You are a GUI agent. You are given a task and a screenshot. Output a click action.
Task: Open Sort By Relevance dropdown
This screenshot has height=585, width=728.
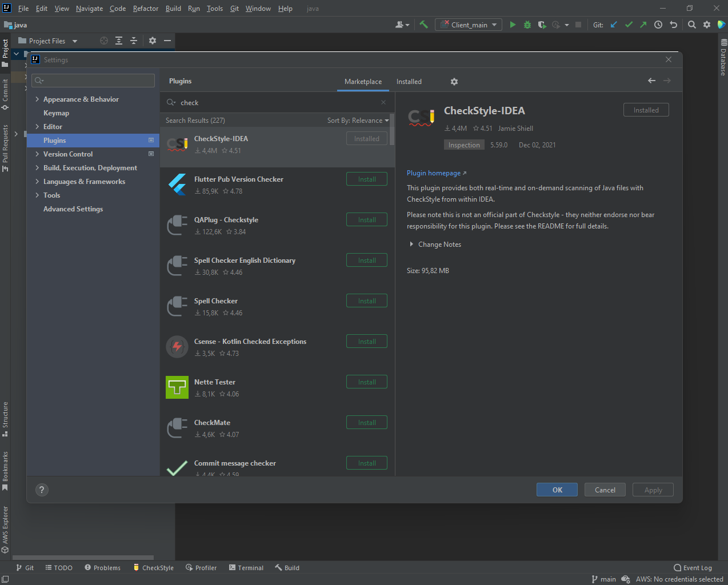coord(358,121)
